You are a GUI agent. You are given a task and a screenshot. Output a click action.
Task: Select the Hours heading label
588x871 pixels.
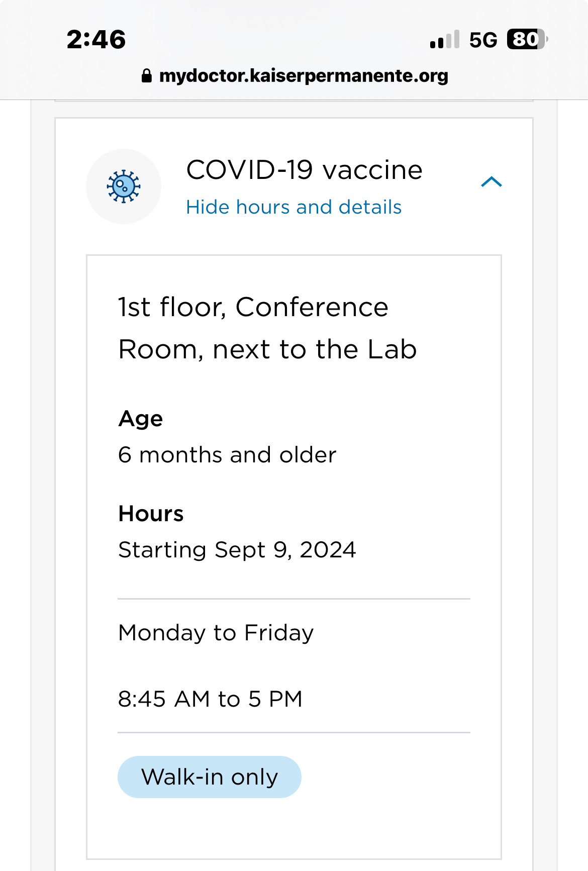(x=151, y=514)
